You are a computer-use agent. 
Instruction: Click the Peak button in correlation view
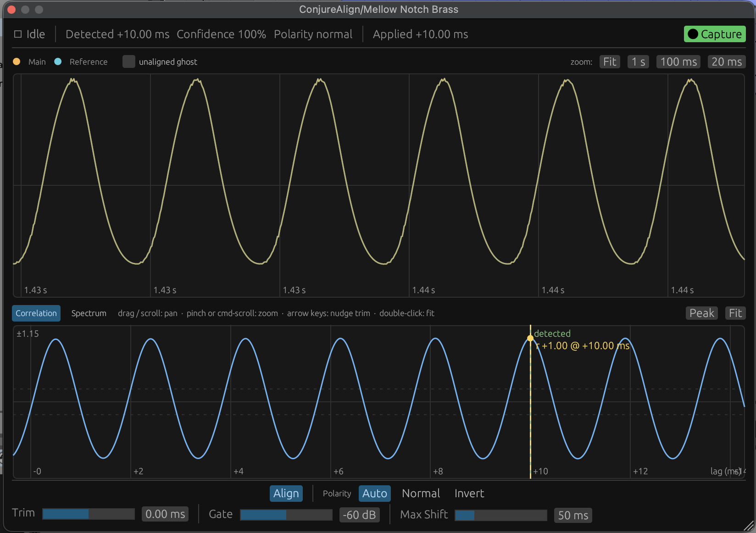click(702, 313)
